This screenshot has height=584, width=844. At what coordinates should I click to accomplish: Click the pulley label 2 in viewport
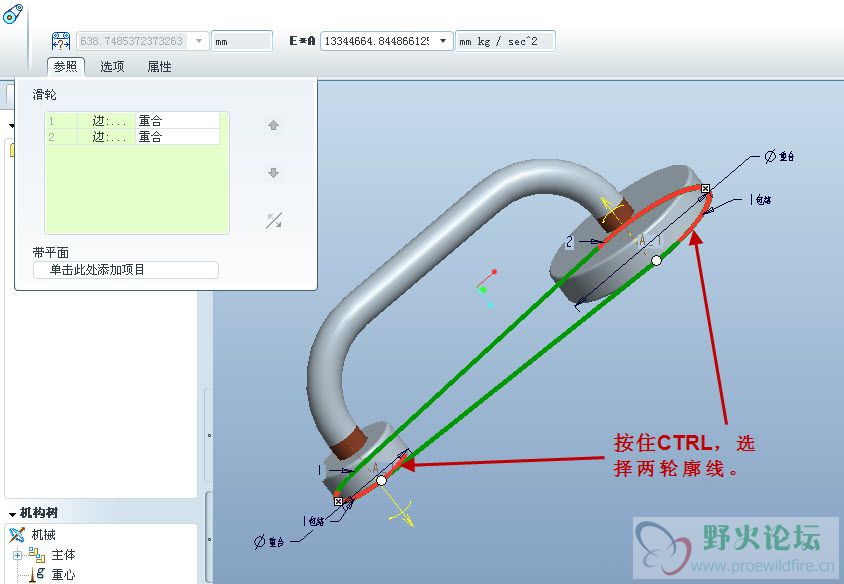tap(569, 242)
